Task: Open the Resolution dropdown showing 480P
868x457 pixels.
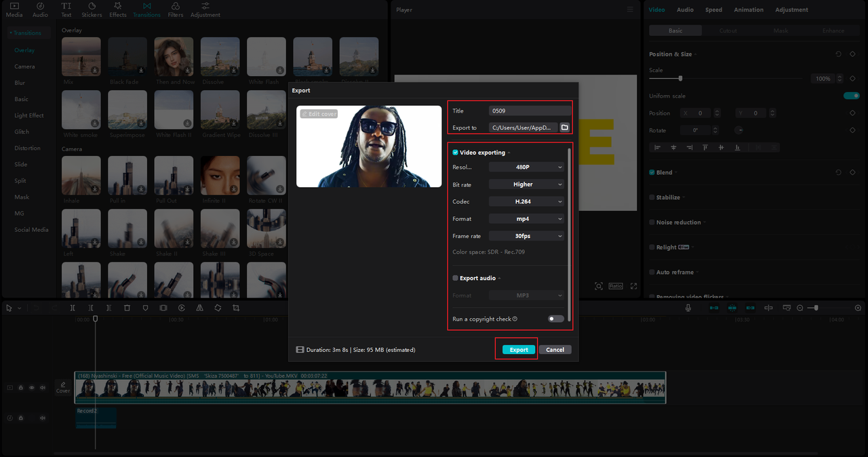Action: tap(526, 167)
